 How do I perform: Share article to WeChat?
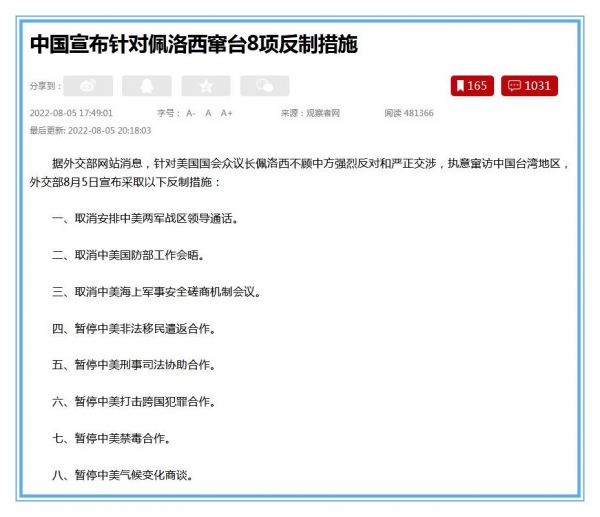coord(265,86)
